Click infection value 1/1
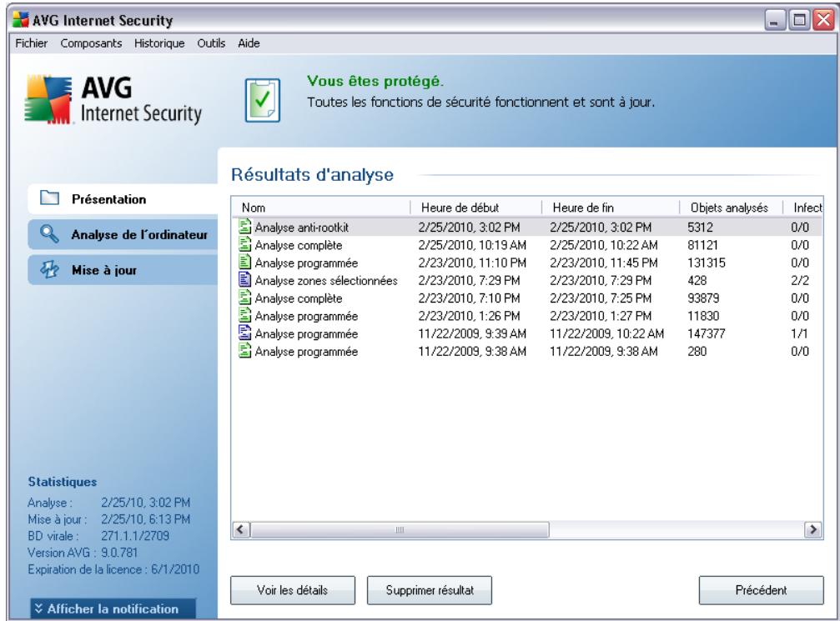840x621 pixels. point(799,333)
